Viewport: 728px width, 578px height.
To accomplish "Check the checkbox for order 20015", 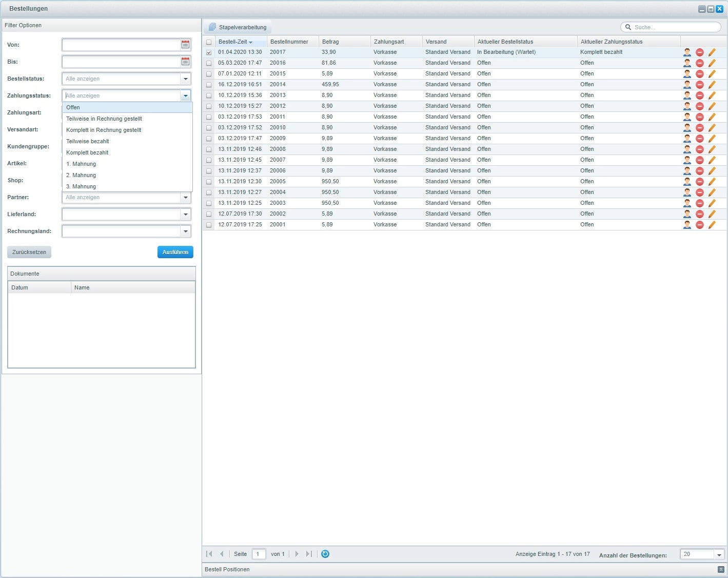I will (209, 74).
